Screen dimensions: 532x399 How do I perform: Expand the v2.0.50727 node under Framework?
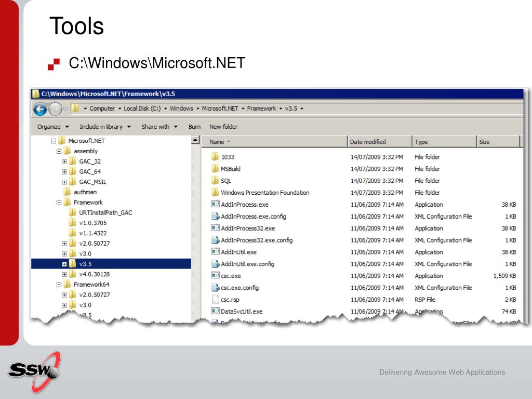tap(64, 244)
